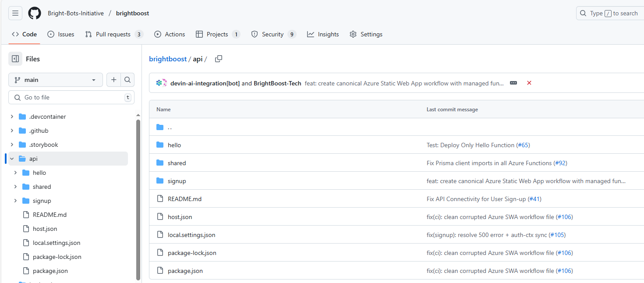
Task: Open the hamburger navigation menu
Action: coord(15,13)
